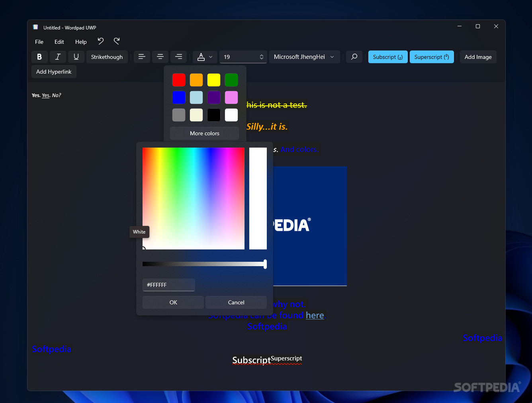532x403 pixels.
Task: Align text to the left
Action: click(x=142, y=57)
